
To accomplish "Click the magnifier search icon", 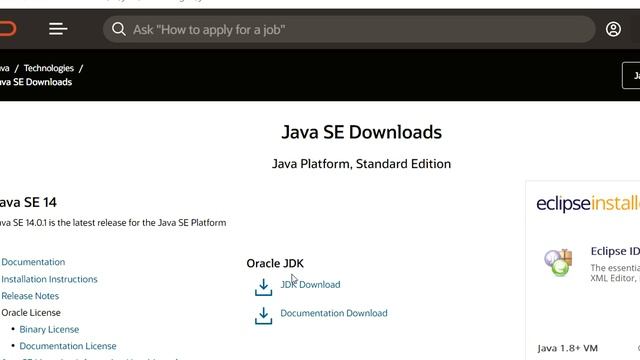I will 119,29.
